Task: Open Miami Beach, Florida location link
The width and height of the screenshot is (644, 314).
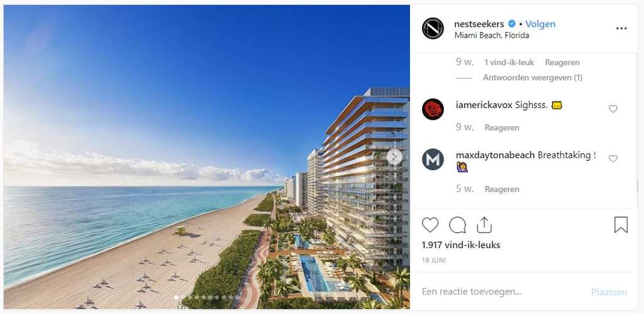Action: pyautogui.click(x=492, y=35)
